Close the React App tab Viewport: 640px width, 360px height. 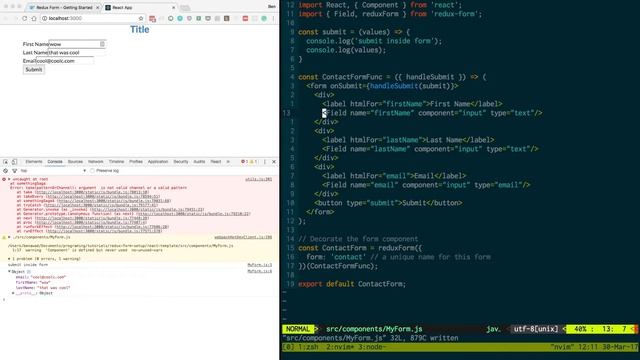[173, 8]
